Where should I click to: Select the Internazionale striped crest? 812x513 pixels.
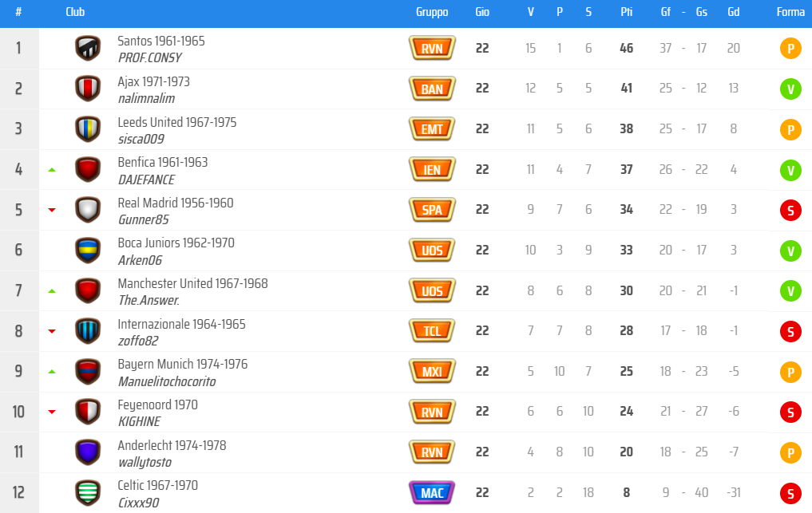click(x=88, y=331)
